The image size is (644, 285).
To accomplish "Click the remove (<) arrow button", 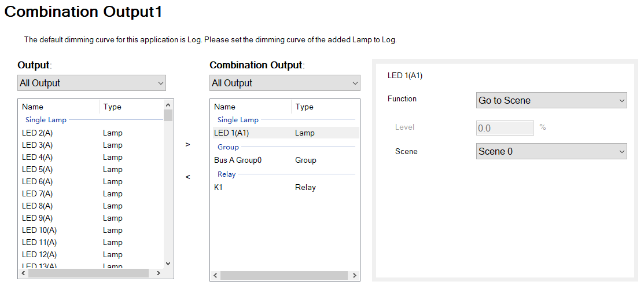I will point(187,177).
